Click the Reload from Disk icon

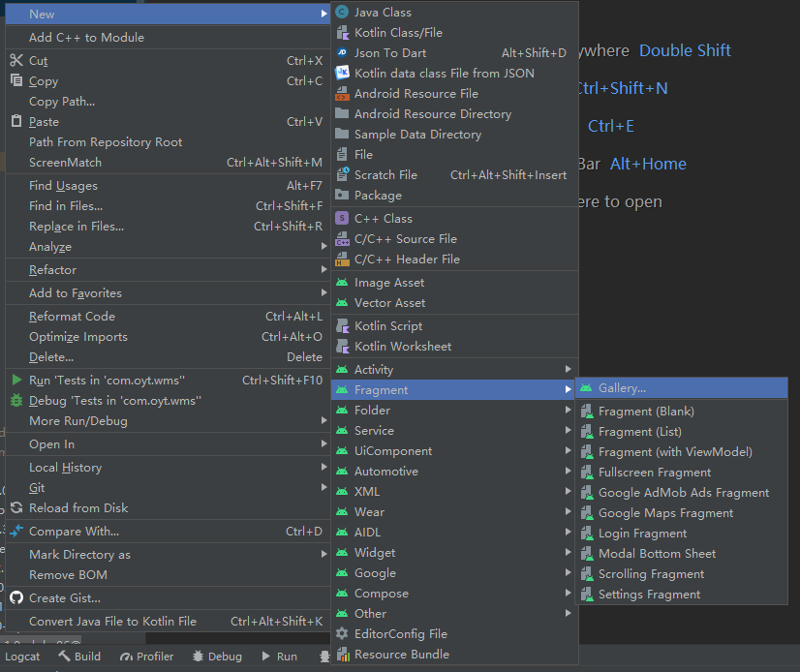16,507
